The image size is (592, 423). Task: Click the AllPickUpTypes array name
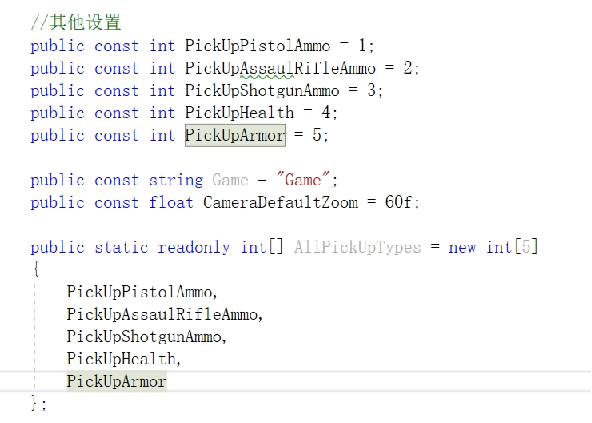[x=357, y=248]
